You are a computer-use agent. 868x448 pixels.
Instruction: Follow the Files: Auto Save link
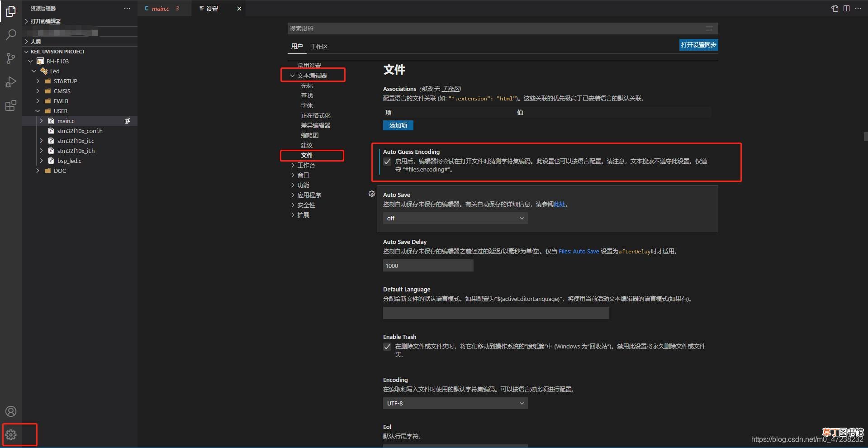[579, 252]
